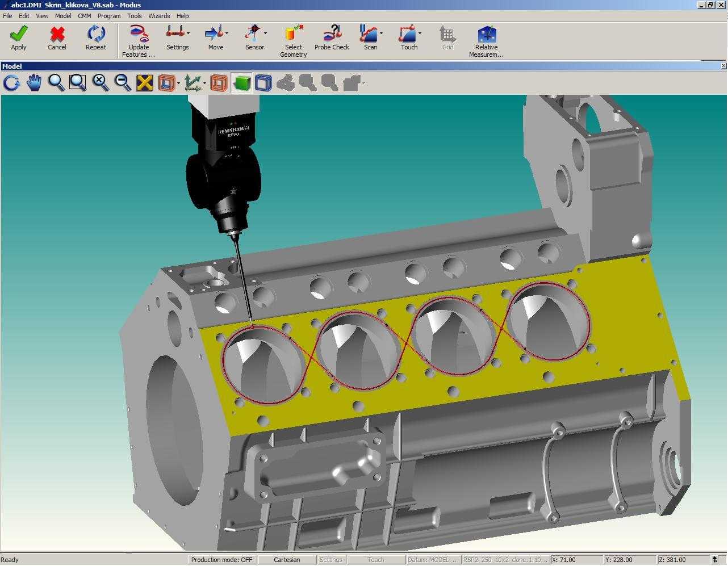Viewport: 728px width, 566px height.
Task: Click the Repeat button
Action: pyautogui.click(x=96, y=38)
